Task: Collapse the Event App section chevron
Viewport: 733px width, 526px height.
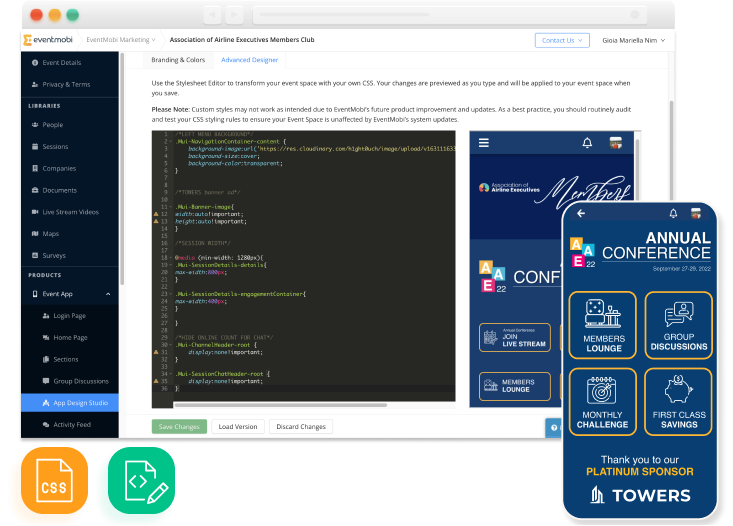Action: tap(108, 294)
